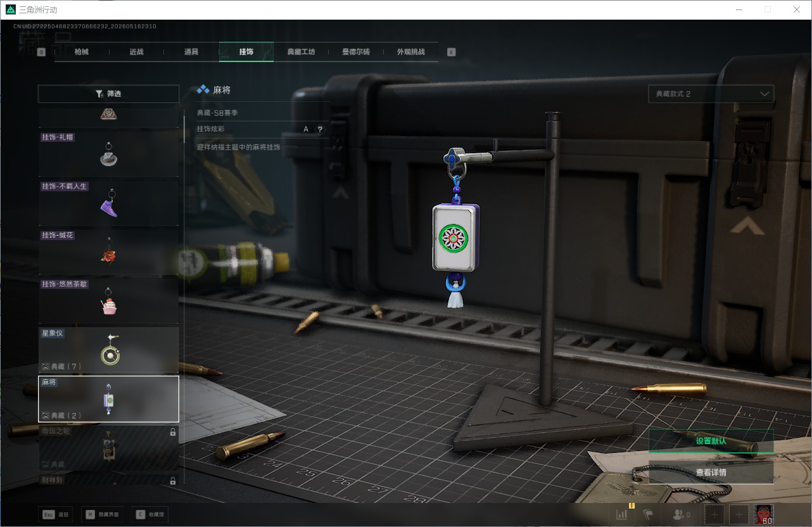Click the Q previous-tab key icon

pyautogui.click(x=41, y=53)
